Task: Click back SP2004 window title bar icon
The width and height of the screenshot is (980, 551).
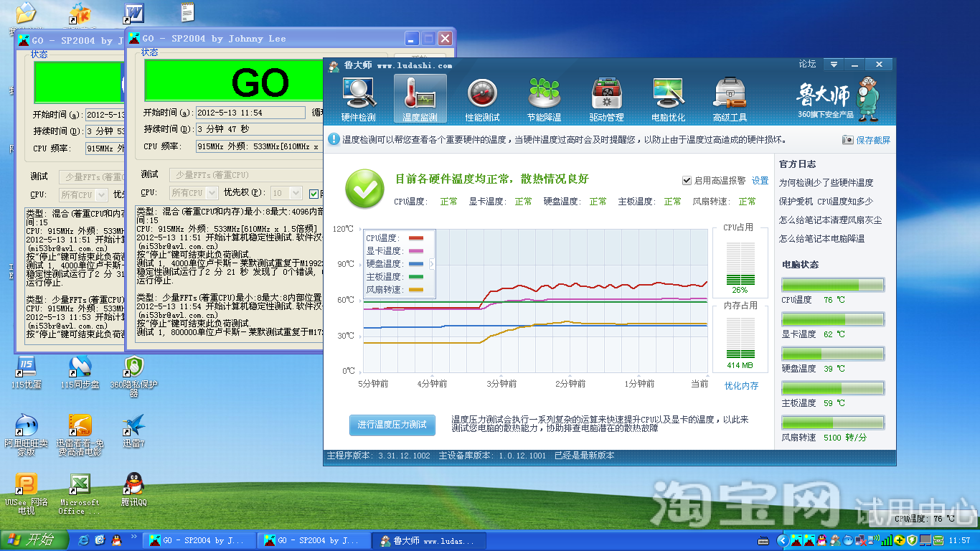Action: point(24,41)
